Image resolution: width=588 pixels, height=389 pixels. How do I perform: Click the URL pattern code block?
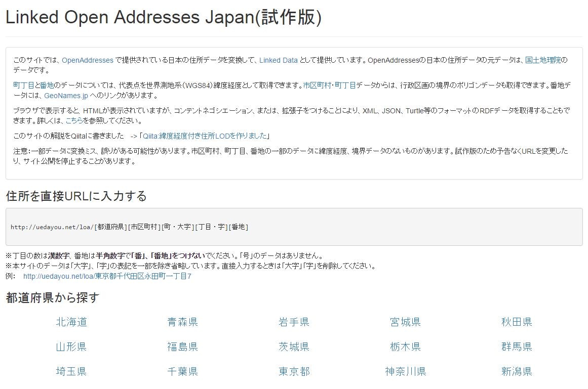294,227
